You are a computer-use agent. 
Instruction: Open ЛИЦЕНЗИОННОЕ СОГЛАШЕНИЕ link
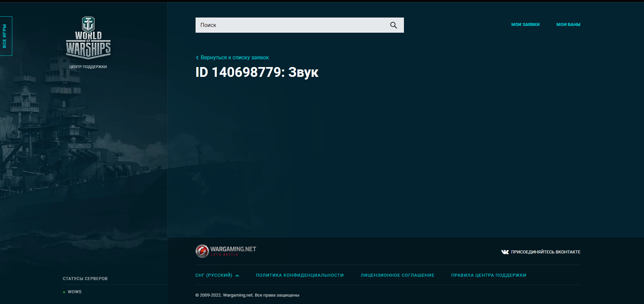397,275
